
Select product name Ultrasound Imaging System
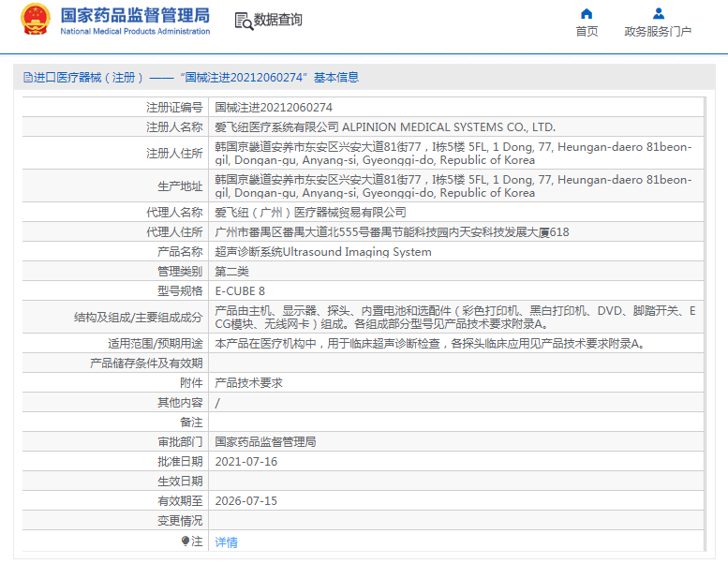(323, 252)
